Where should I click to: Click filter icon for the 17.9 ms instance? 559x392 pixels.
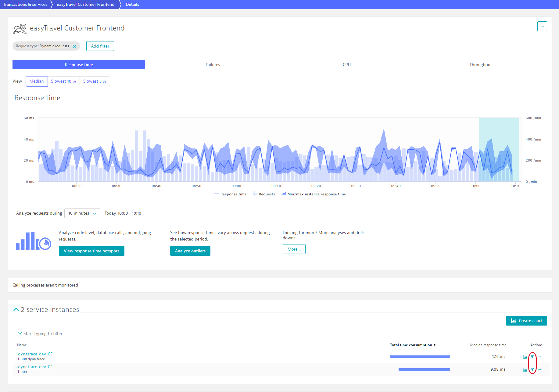532,357
